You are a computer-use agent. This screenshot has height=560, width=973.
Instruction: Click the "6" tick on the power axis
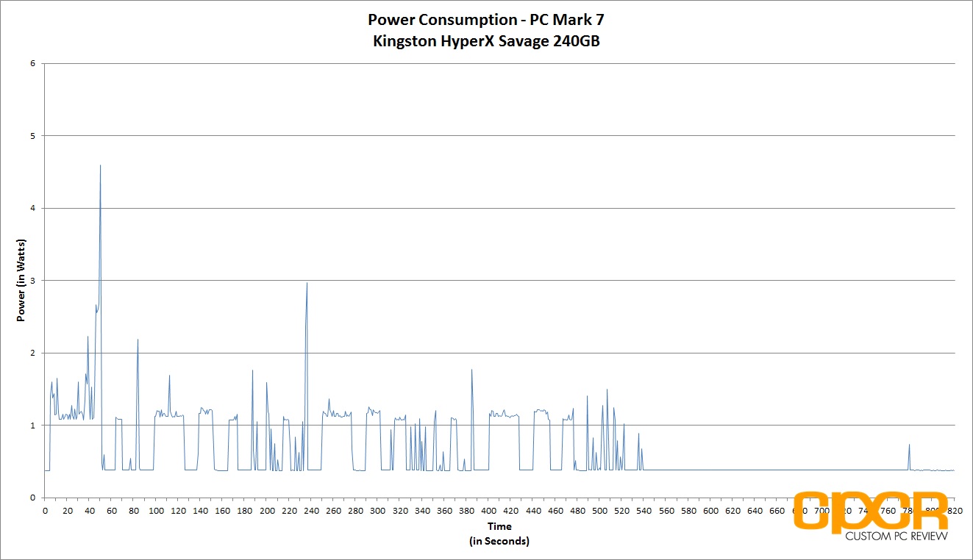click(32, 63)
